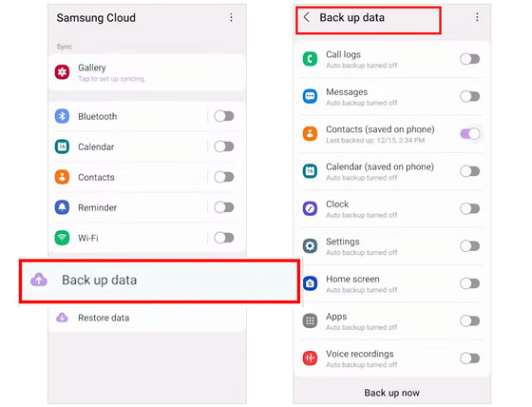Image resolution: width=532 pixels, height=407 pixels.
Task: Tap the 'Tap to set up syncing' link
Action: click(x=112, y=79)
